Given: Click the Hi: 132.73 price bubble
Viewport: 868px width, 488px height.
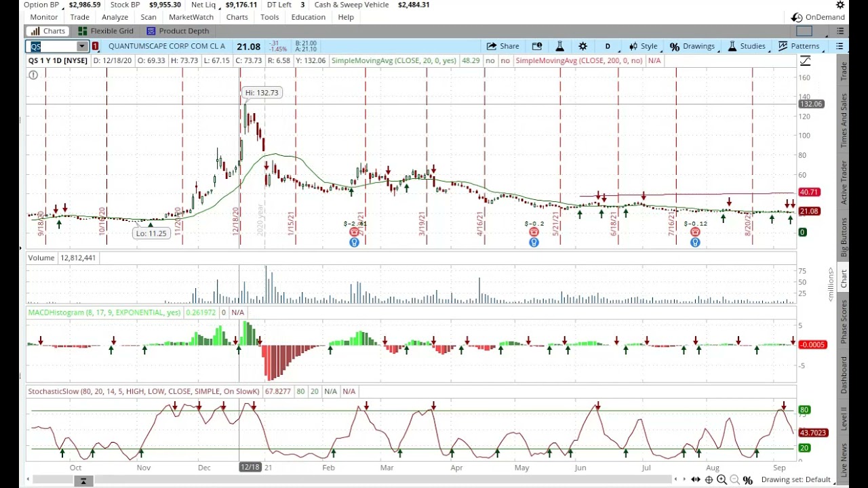Looking at the screenshot, I should point(261,93).
